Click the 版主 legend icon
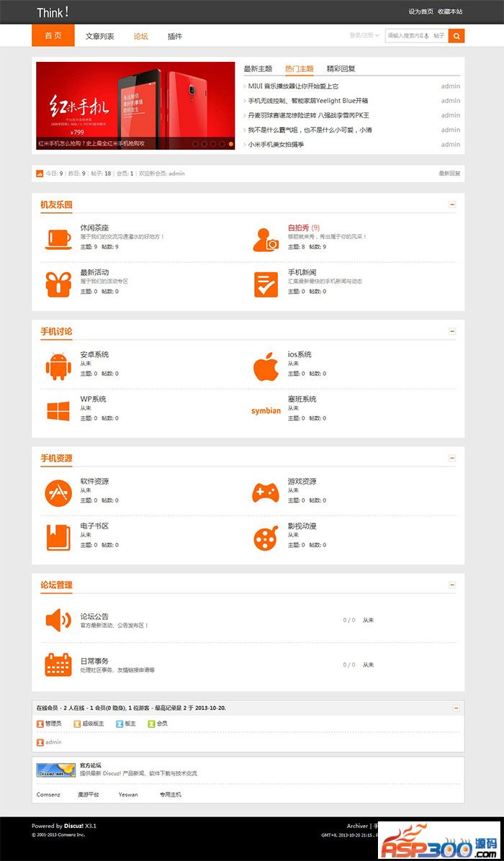Screen dimensions: 504x861 (120, 723)
